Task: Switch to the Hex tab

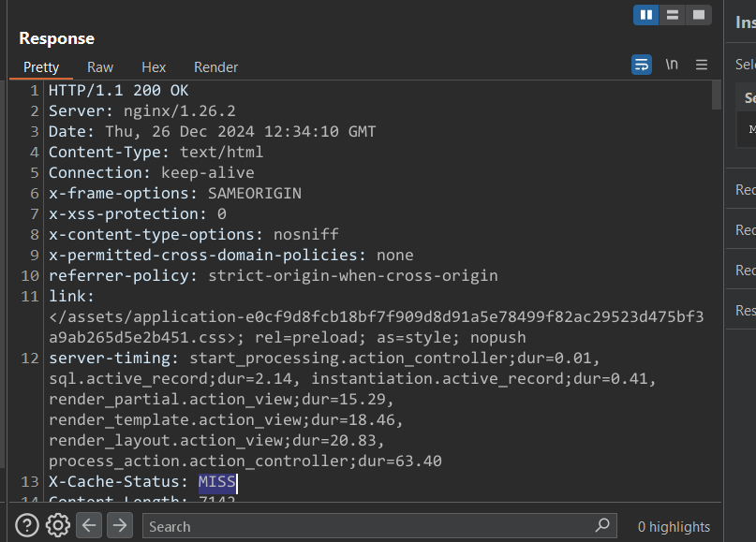Action: [154, 67]
